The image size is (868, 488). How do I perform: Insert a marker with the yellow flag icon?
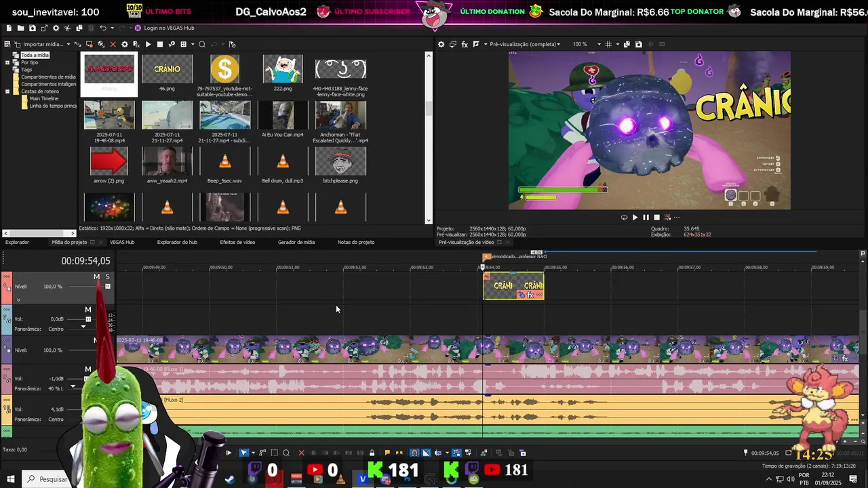387,453
